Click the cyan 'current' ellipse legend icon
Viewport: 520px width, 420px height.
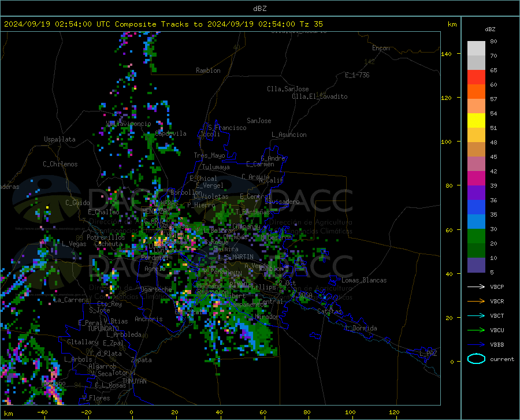click(x=476, y=359)
